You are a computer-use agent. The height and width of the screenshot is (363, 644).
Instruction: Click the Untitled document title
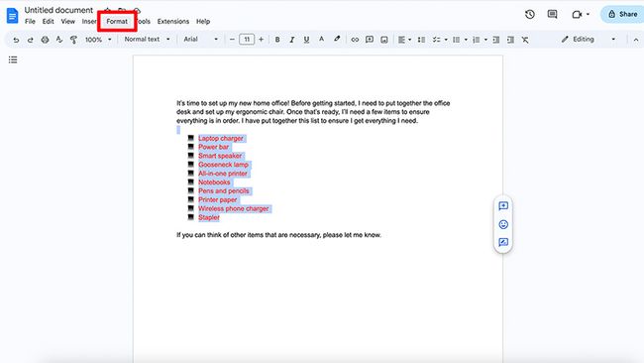click(58, 10)
